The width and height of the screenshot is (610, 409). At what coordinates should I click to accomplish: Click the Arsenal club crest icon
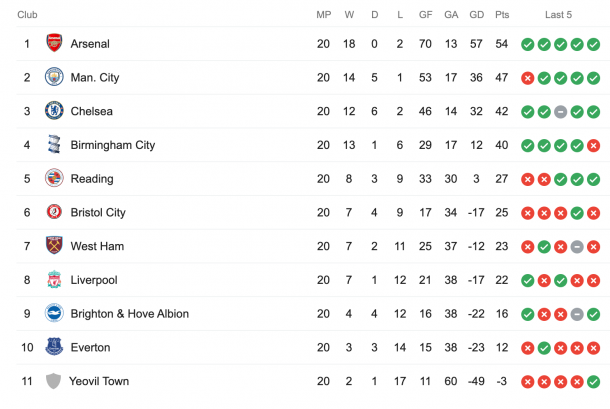54,43
